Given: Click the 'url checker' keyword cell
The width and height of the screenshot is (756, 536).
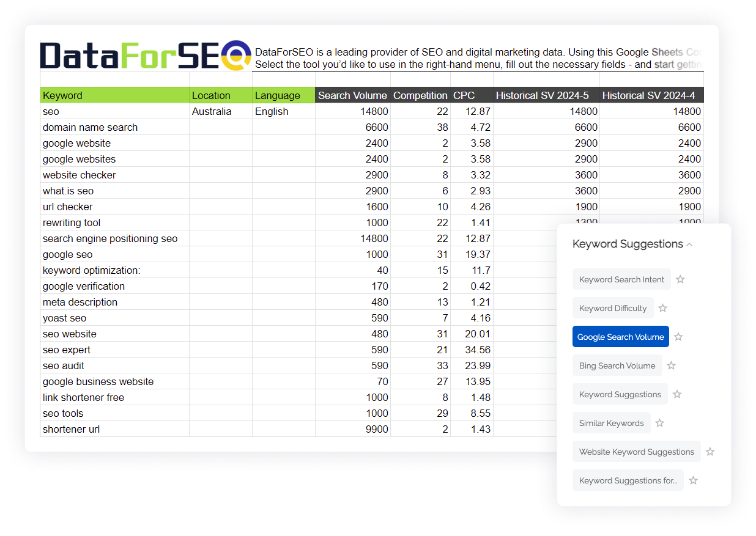Looking at the screenshot, I should click(x=114, y=207).
